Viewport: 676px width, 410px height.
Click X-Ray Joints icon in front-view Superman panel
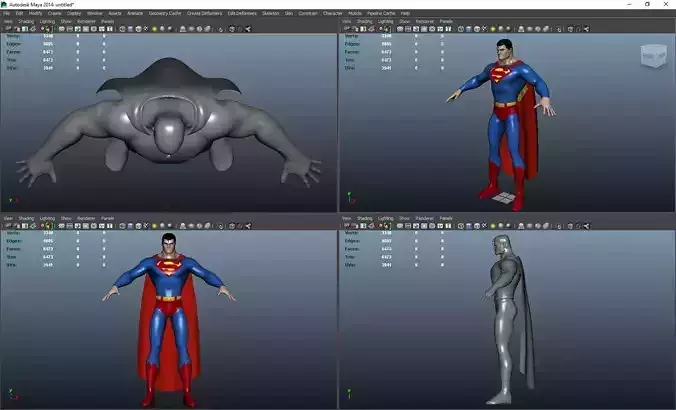248,225
